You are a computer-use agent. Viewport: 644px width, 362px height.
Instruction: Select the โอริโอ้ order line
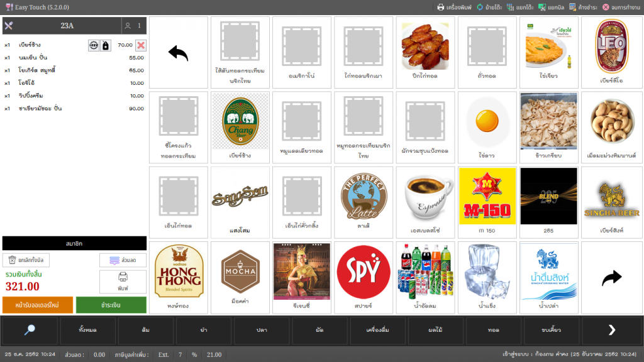[x=74, y=84]
